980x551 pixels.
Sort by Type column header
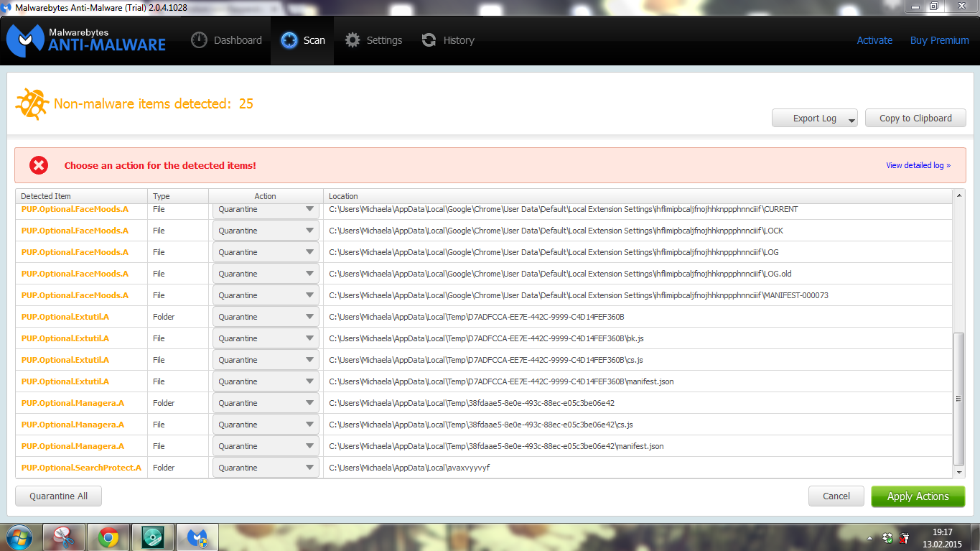(x=178, y=196)
